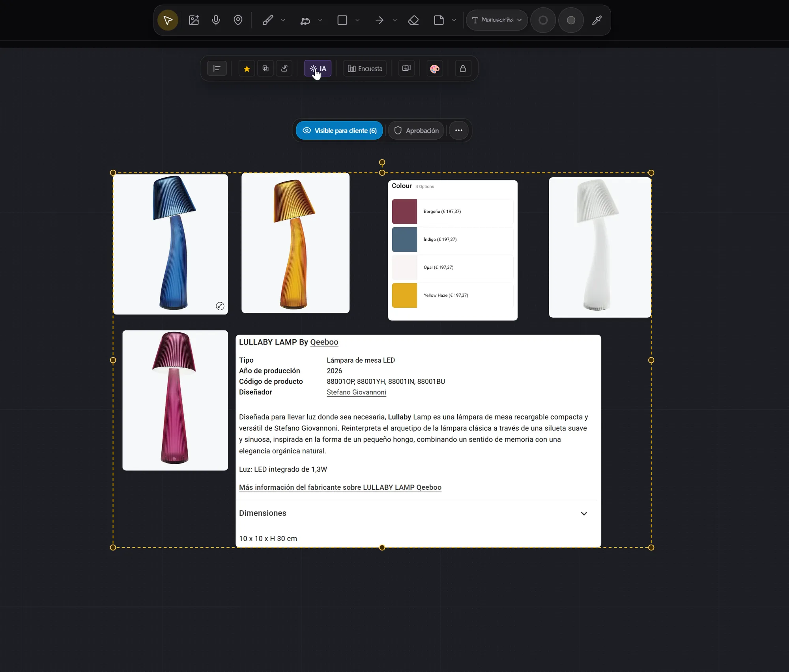This screenshot has height=672, width=789.
Task: Choose the location pin tool
Action: [238, 20]
